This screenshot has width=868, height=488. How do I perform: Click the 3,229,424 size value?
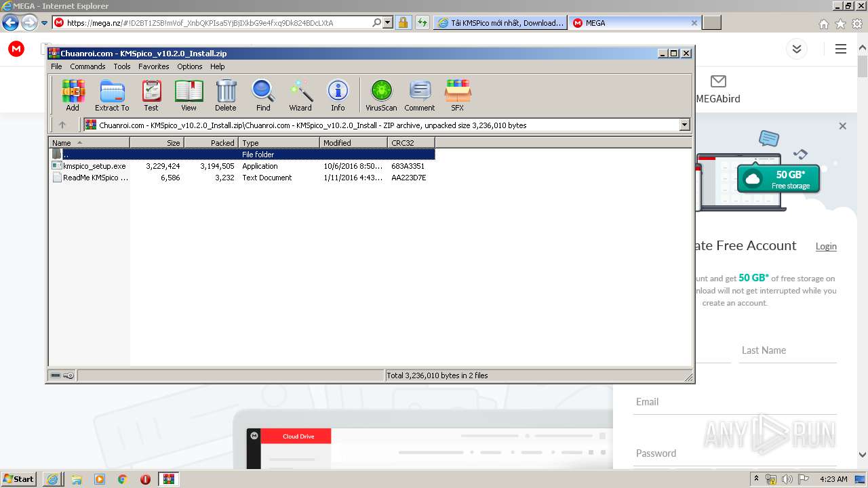tap(163, 166)
